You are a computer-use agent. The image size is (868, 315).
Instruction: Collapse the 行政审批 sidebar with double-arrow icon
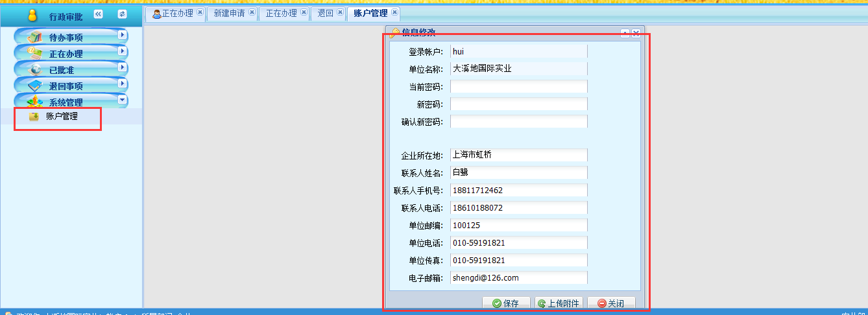pos(98,14)
